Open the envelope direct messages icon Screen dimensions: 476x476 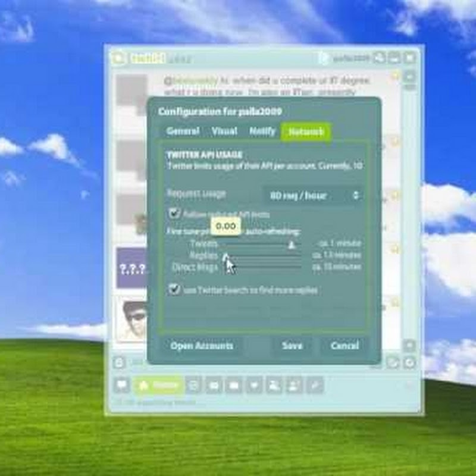234,385
